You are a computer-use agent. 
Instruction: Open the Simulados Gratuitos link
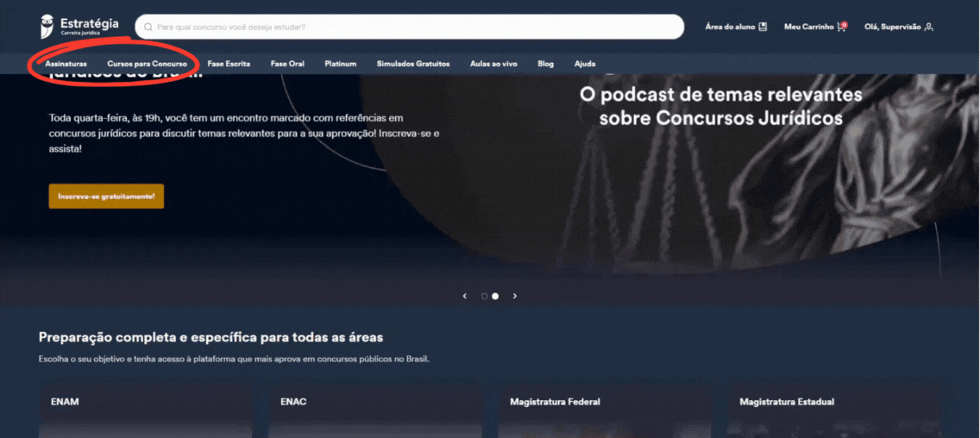413,64
